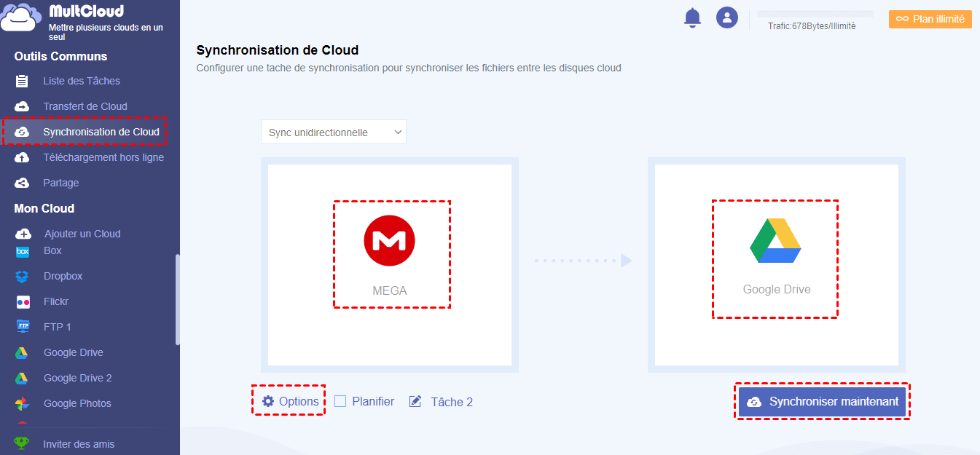Click the Tâche 2 edit pencil icon
Image resolution: width=980 pixels, height=455 pixels.
[x=415, y=401]
